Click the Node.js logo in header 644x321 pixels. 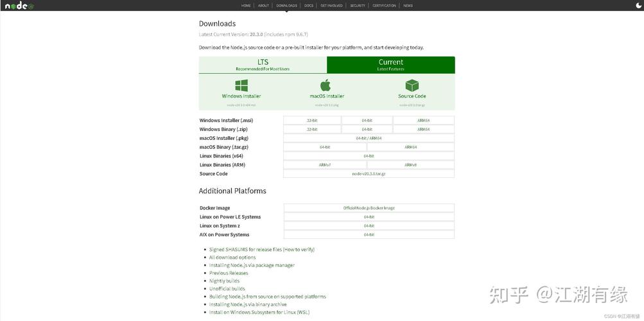[19, 6]
